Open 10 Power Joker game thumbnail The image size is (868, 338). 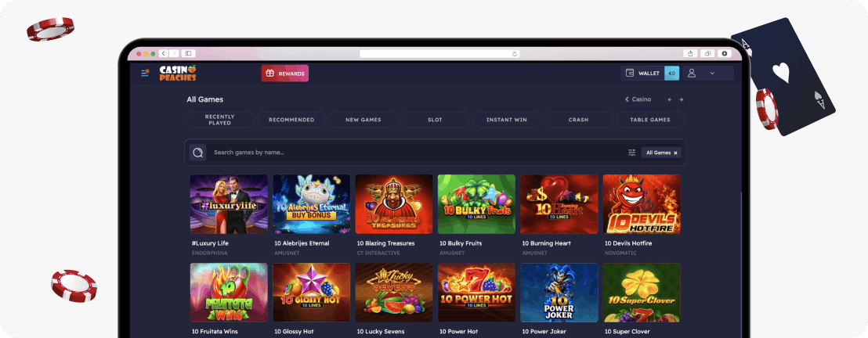click(559, 293)
